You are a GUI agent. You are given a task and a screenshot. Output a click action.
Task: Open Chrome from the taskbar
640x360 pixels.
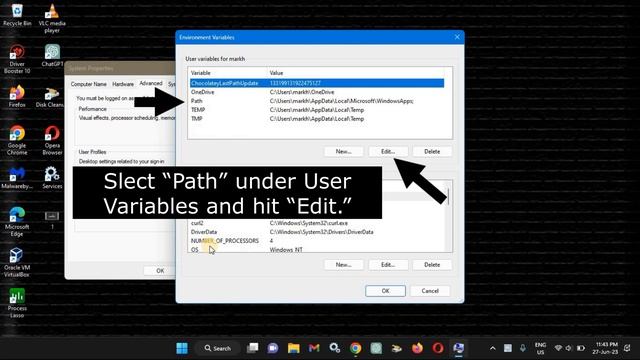356,348
